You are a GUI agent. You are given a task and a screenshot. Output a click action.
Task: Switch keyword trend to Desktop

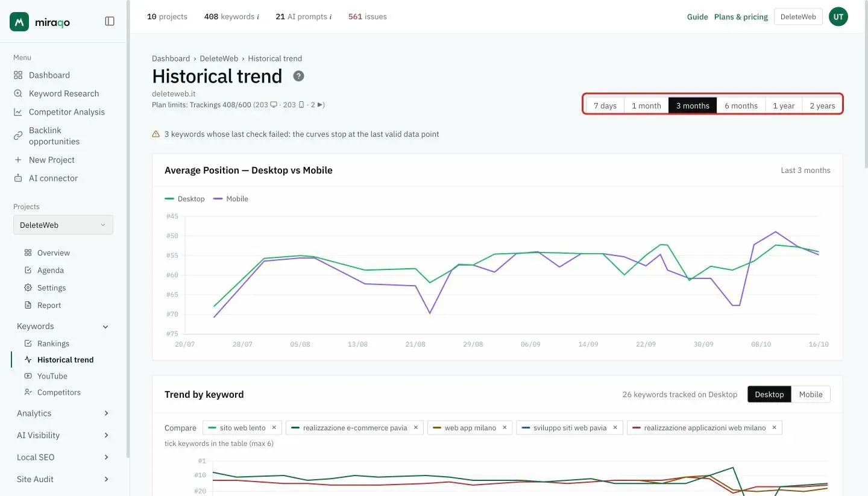[769, 394]
